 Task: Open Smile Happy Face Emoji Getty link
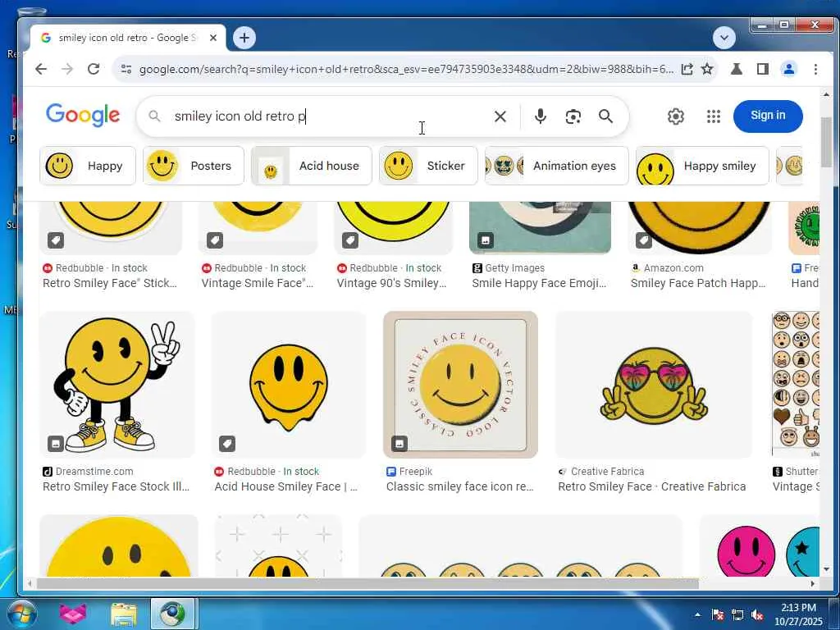pos(539,283)
